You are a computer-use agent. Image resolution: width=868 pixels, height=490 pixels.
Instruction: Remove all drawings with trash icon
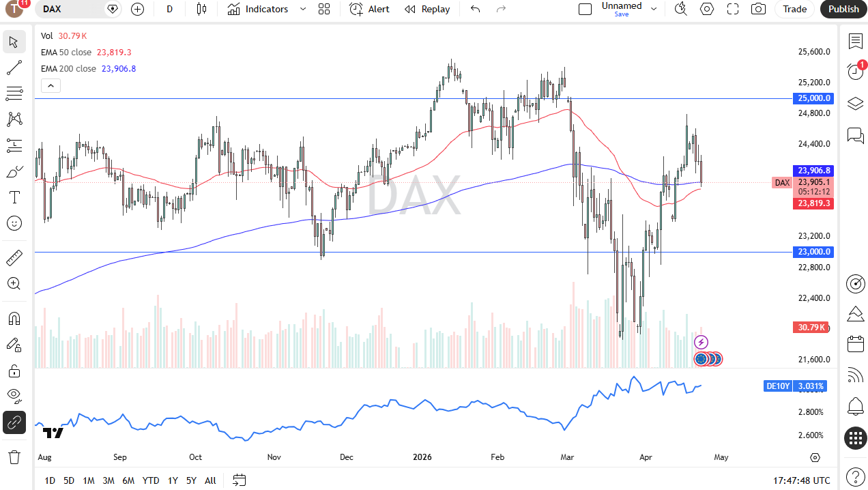click(x=14, y=457)
